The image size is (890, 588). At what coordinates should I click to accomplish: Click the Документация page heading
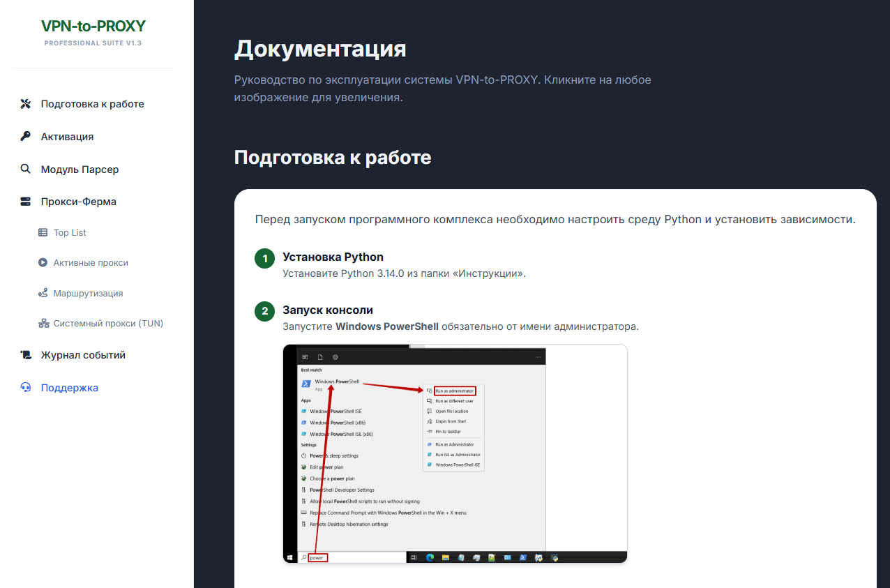[320, 50]
